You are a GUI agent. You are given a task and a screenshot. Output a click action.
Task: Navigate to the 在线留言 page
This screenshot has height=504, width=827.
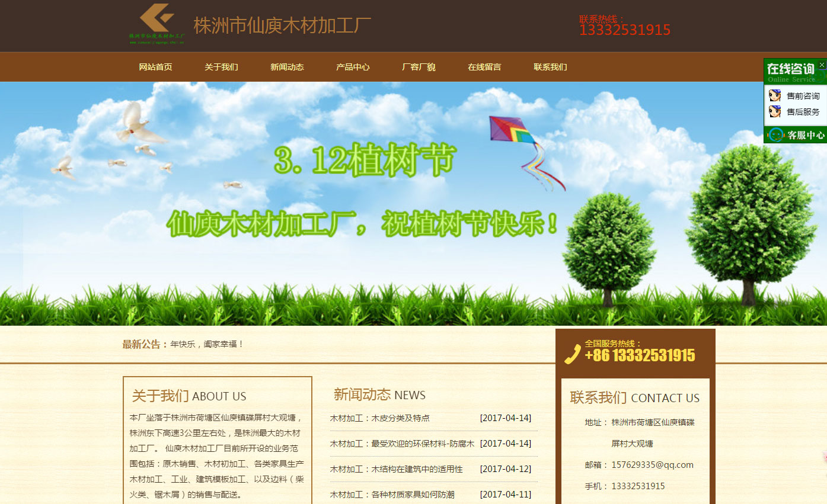tap(484, 67)
